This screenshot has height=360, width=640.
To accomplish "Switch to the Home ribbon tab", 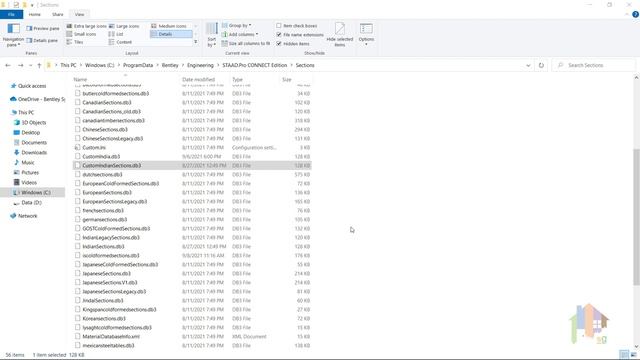I will tap(34, 14).
